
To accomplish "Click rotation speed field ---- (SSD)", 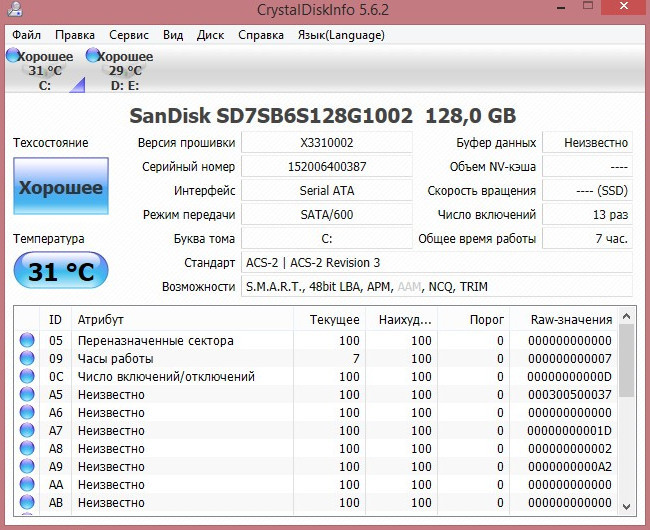I will tap(587, 191).
